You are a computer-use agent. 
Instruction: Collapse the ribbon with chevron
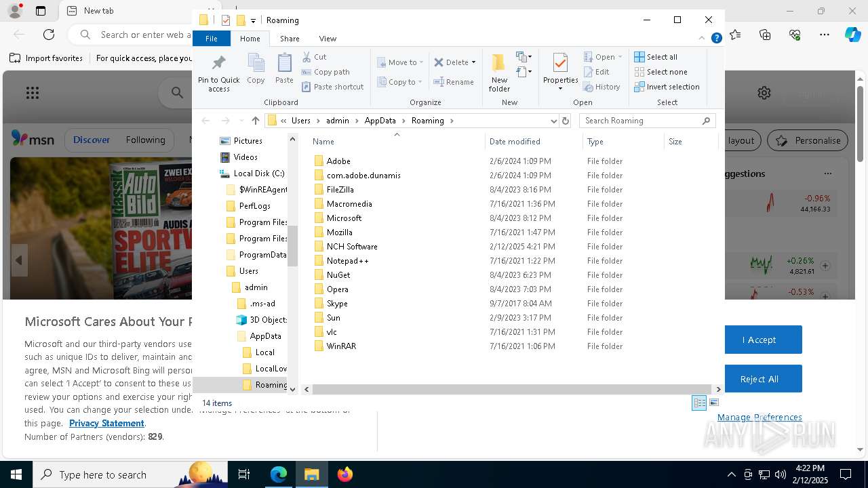click(702, 39)
